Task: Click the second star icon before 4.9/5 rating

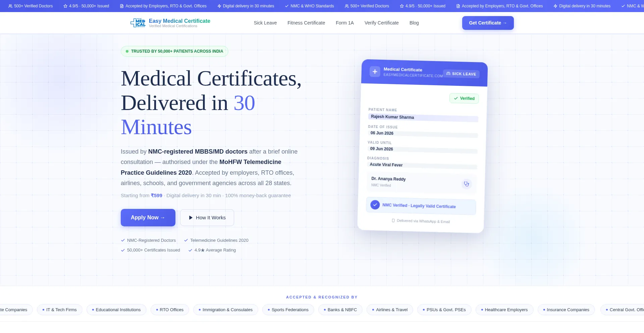Action: [402, 6]
